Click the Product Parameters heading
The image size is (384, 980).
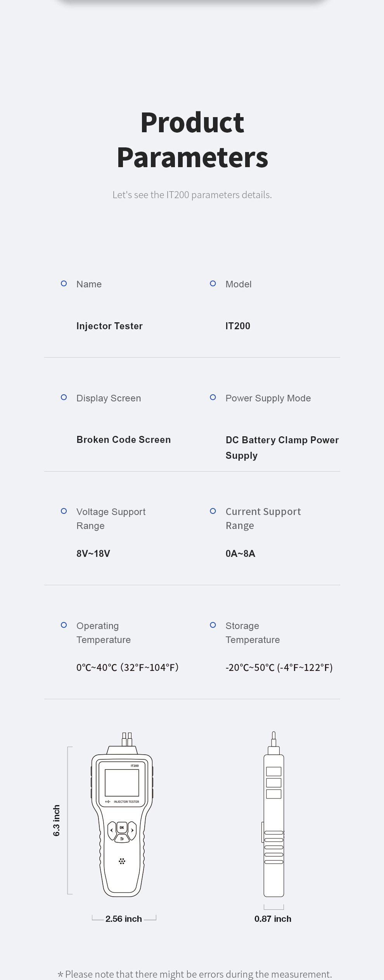coord(192,140)
